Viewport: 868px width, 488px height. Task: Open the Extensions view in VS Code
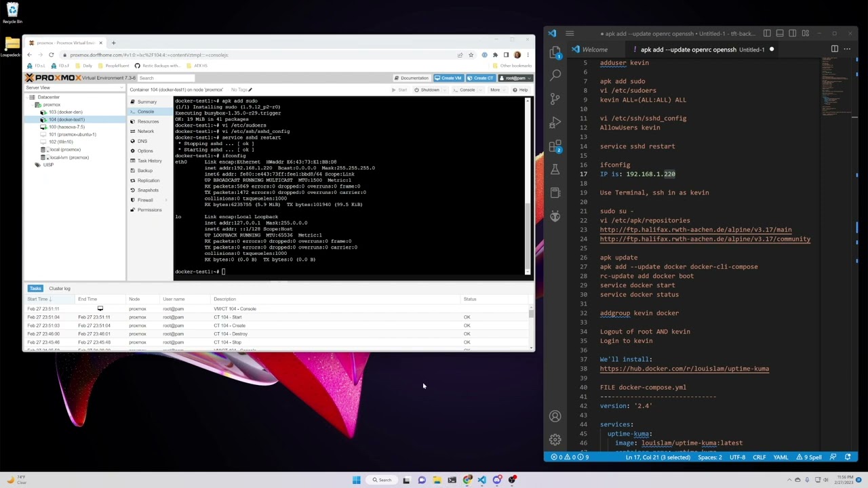point(555,146)
